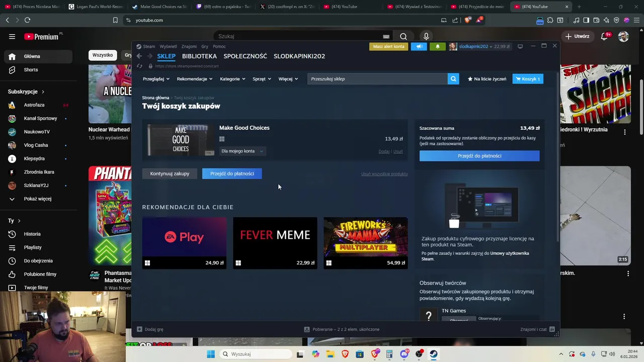Viewport: 644px width, 362px height.
Task: Expand the Więcej store dropdown
Action: [288, 79]
